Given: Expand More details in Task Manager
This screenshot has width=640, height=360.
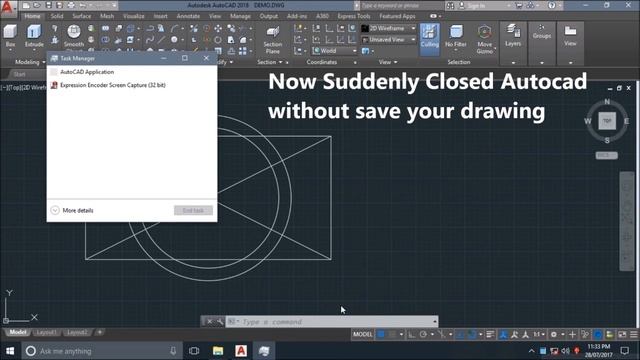Looking at the screenshot, I should coord(72,210).
